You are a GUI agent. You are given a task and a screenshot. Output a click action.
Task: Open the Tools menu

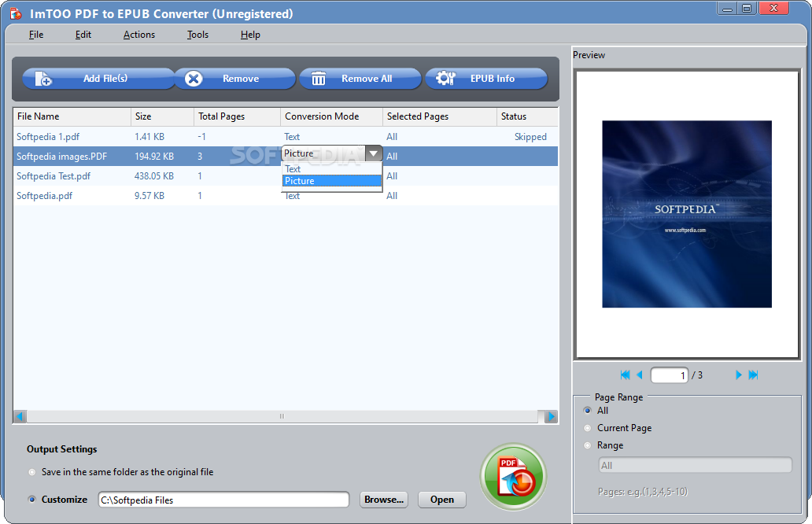click(x=197, y=35)
